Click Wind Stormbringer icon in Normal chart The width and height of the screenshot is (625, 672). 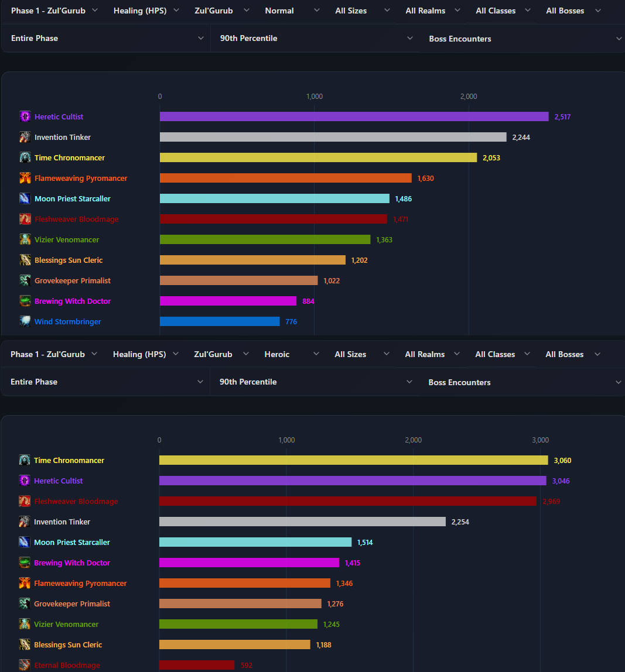25,321
